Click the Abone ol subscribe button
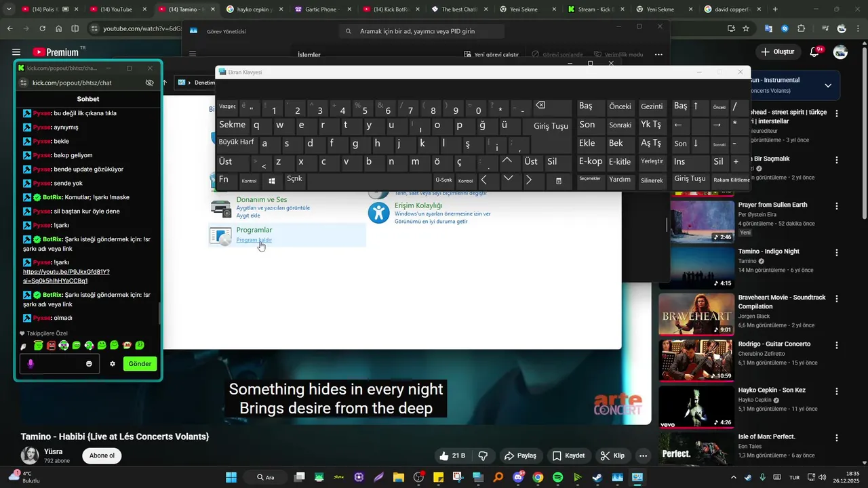Screen dimensions: 868x488 [x=102, y=455]
